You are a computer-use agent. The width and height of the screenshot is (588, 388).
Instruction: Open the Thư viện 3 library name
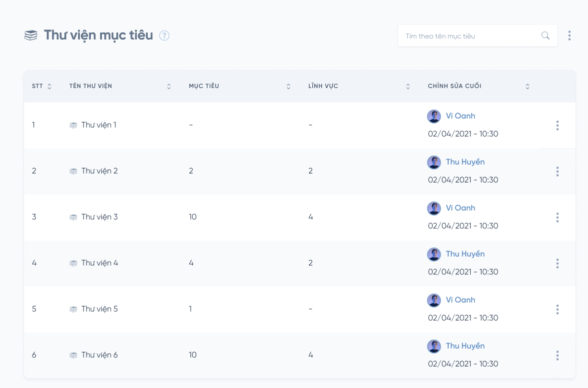click(x=99, y=217)
